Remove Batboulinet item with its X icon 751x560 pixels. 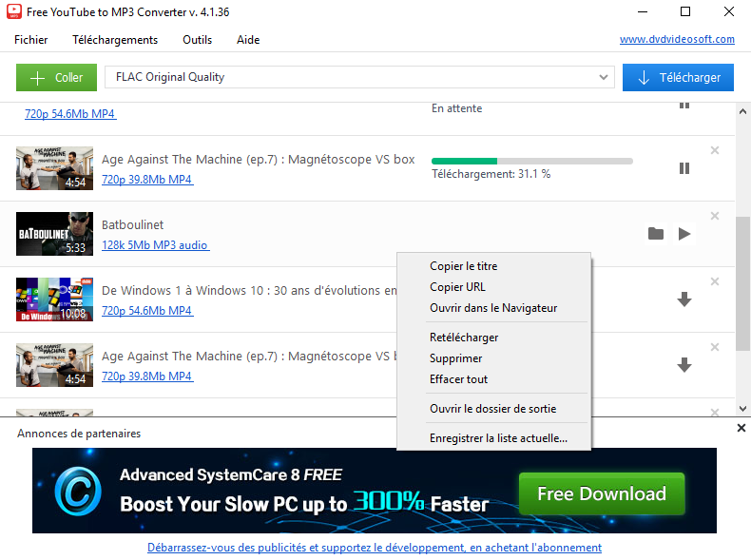715,216
